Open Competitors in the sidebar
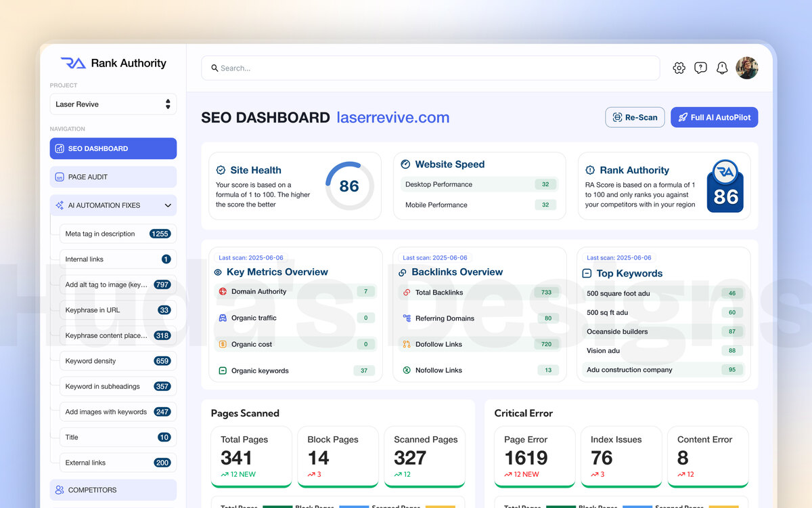 point(113,490)
